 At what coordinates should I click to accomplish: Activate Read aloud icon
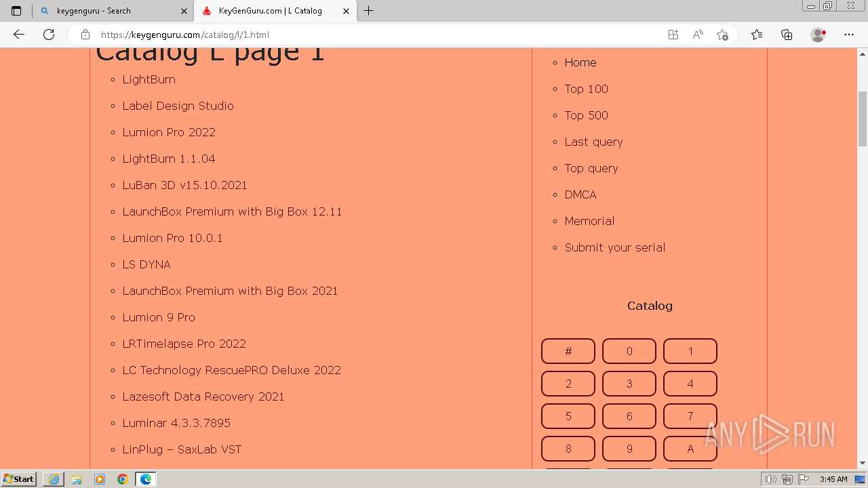click(698, 35)
